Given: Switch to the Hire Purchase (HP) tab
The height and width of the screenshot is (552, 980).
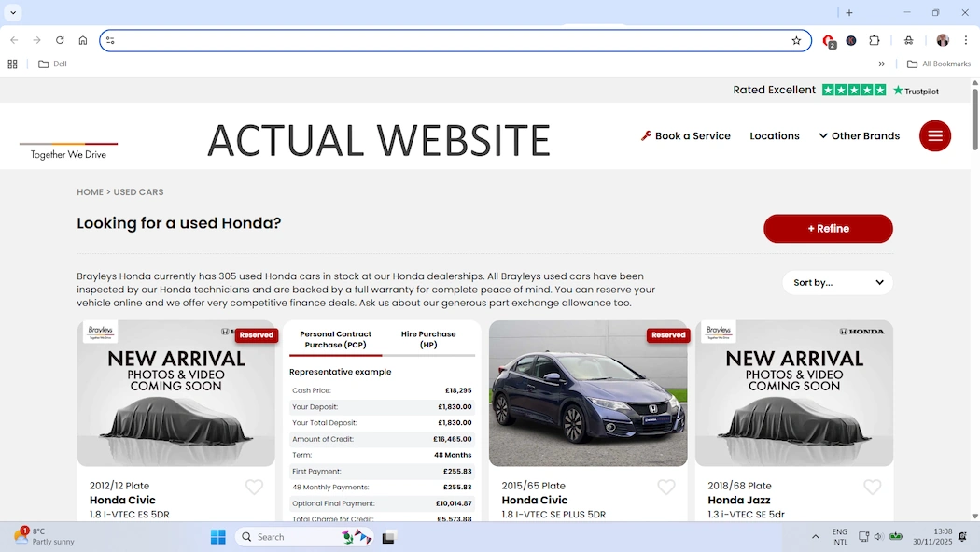Looking at the screenshot, I should coord(428,338).
